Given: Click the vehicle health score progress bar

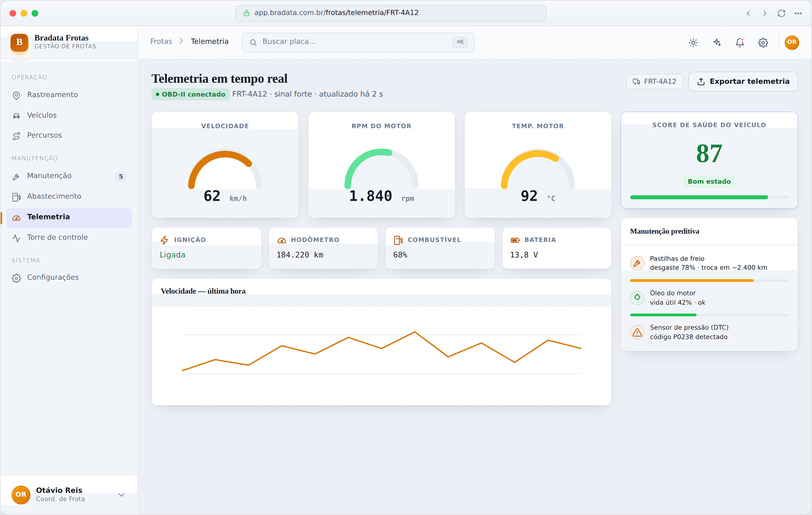Looking at the screenshot, I should point(709,197).
